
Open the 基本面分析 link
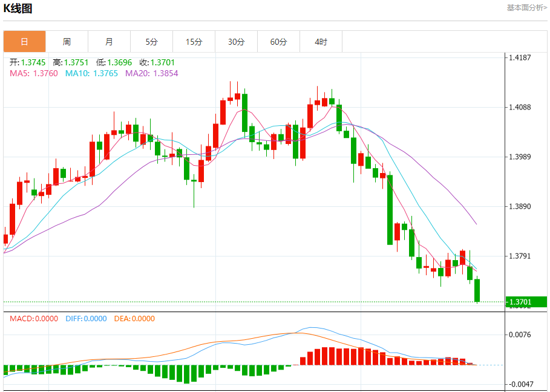click(x=526, y=7)
